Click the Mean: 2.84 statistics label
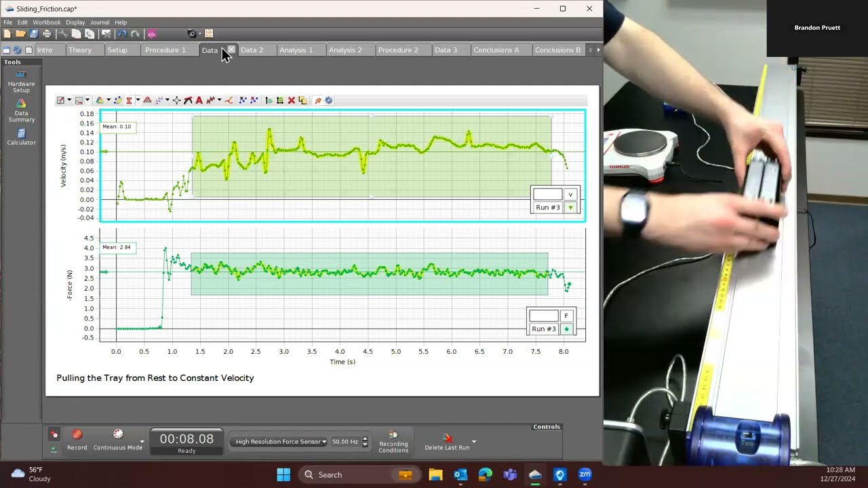Screen dimensions: 868x488 (118, 247)
